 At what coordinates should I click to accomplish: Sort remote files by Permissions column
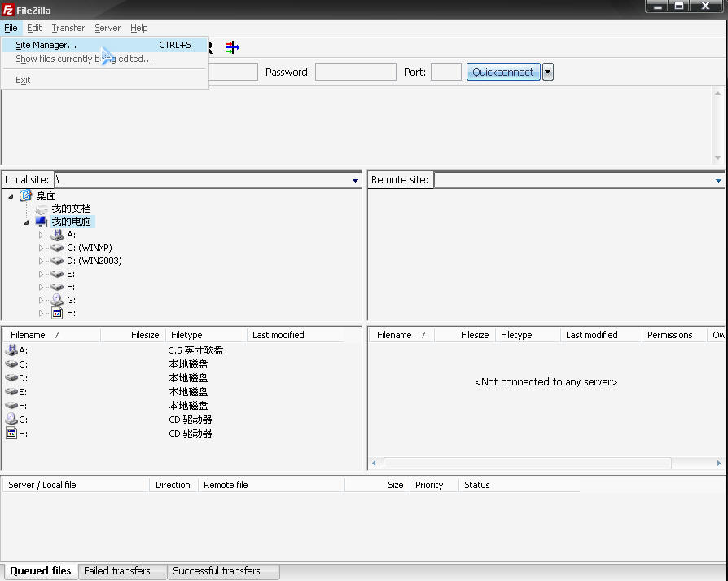[673, 335]
